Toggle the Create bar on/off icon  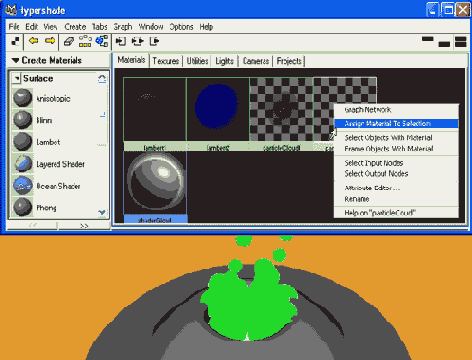[x=15, y=41]
